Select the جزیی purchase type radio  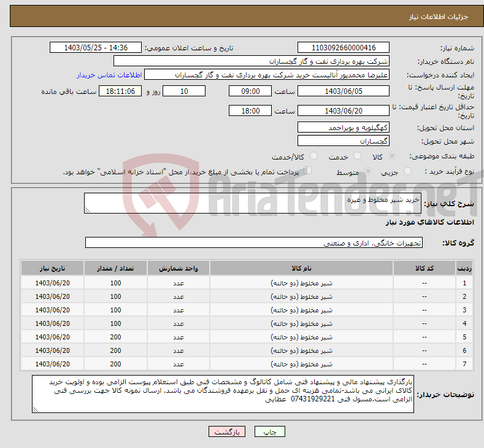tap(407, 171)
